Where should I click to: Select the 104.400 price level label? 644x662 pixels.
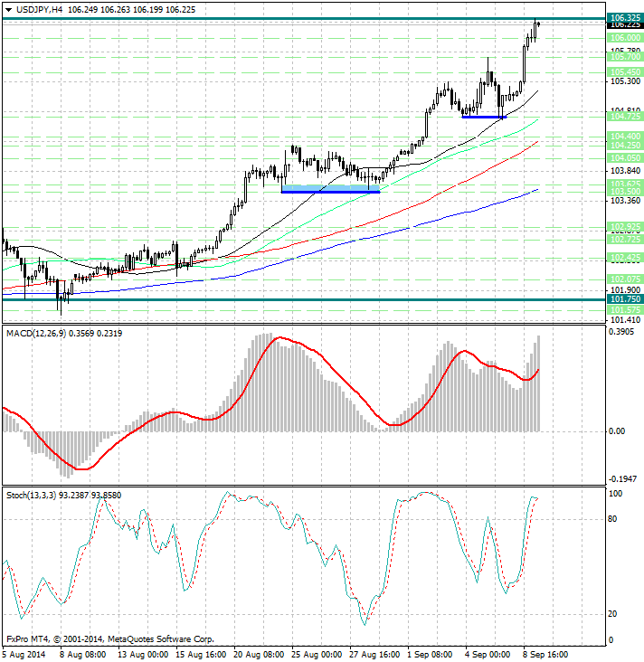coord(625,136)
